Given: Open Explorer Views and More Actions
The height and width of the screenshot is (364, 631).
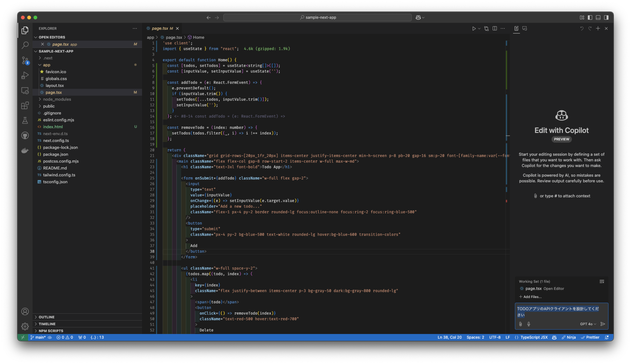Looking at the screenshot, I should click(135, 28).
